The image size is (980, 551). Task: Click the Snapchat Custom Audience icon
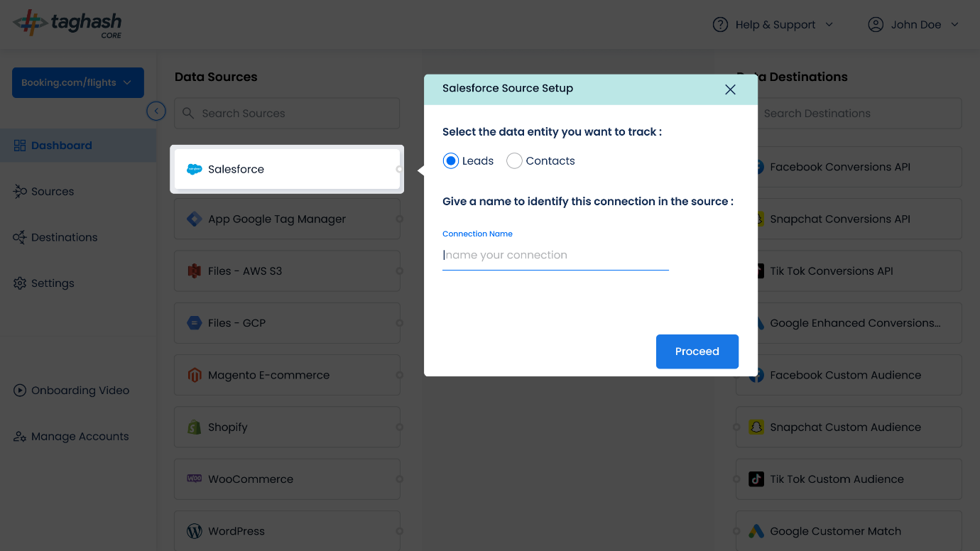coord(756,427)
